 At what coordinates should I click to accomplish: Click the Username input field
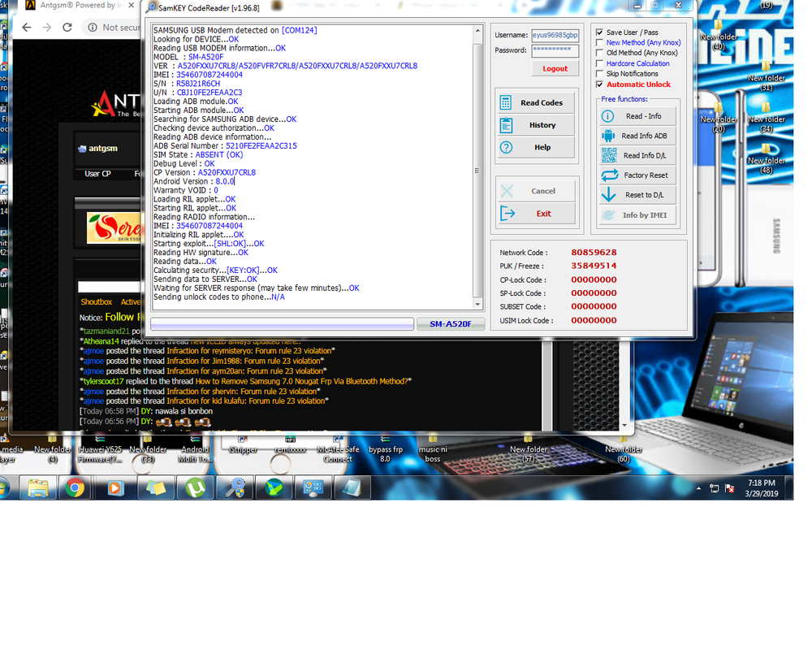[x=555, y=35]
